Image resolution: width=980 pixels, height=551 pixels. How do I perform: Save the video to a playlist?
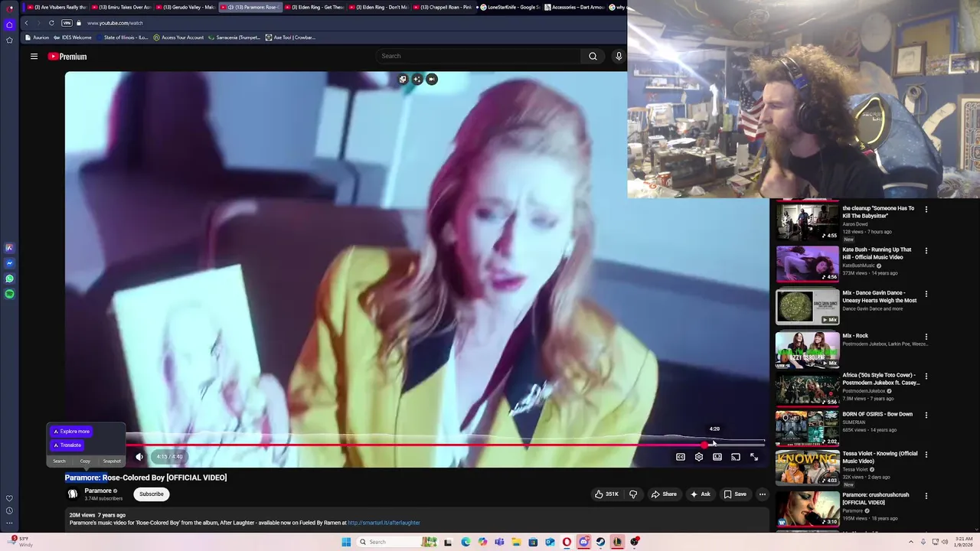(x=735, y=494)
